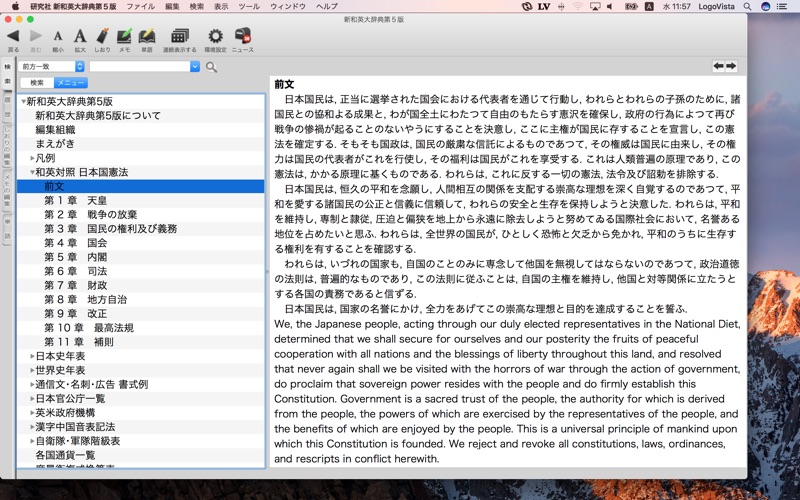Shrink text with the 縮小 icon

tap(58, 36)
